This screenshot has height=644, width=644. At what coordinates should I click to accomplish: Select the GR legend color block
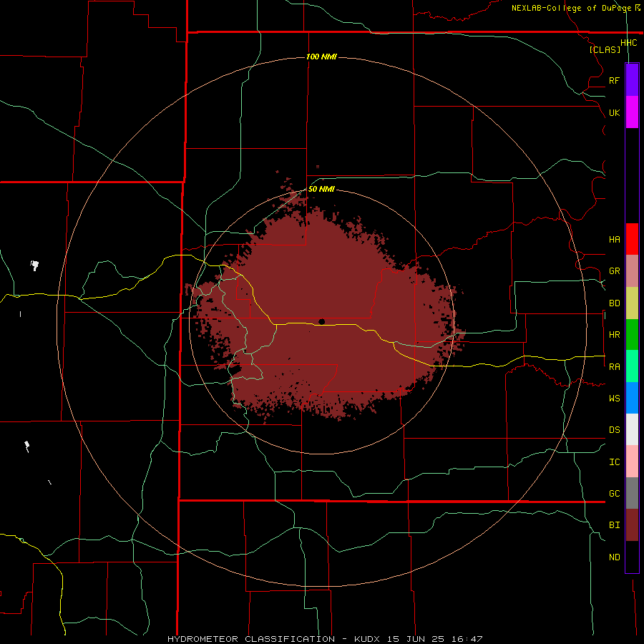(632, 270)
